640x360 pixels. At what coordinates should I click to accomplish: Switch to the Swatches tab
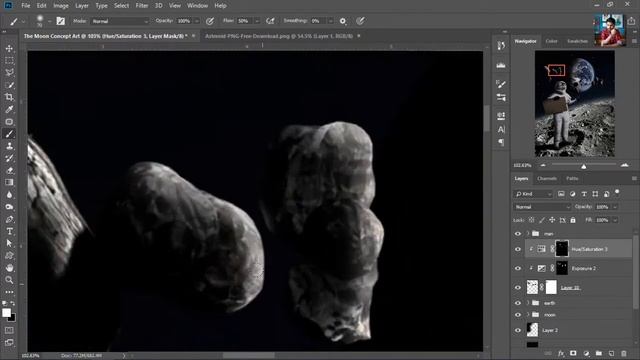[x=578, y=41]
